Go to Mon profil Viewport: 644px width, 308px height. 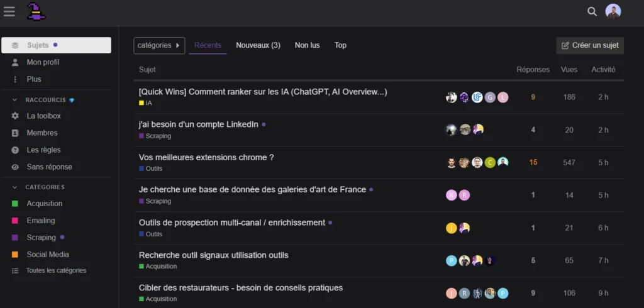click(43, 62)
